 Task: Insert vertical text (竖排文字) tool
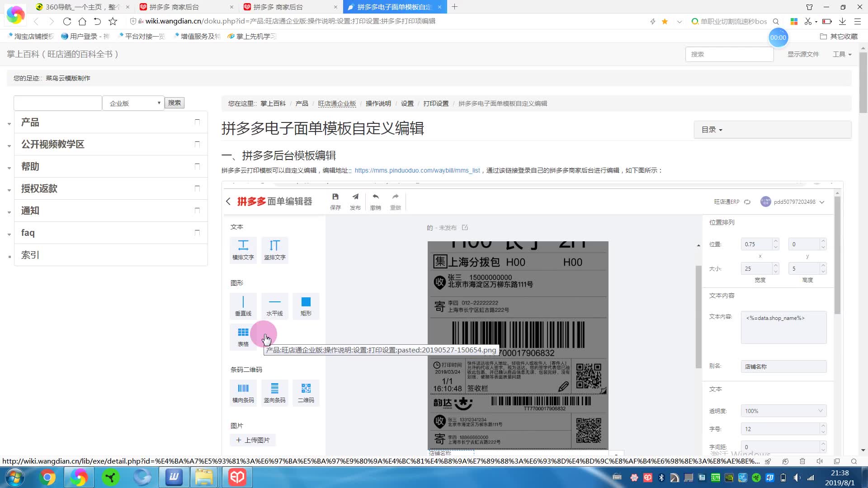pyautogui.click(x=275, y=249)
